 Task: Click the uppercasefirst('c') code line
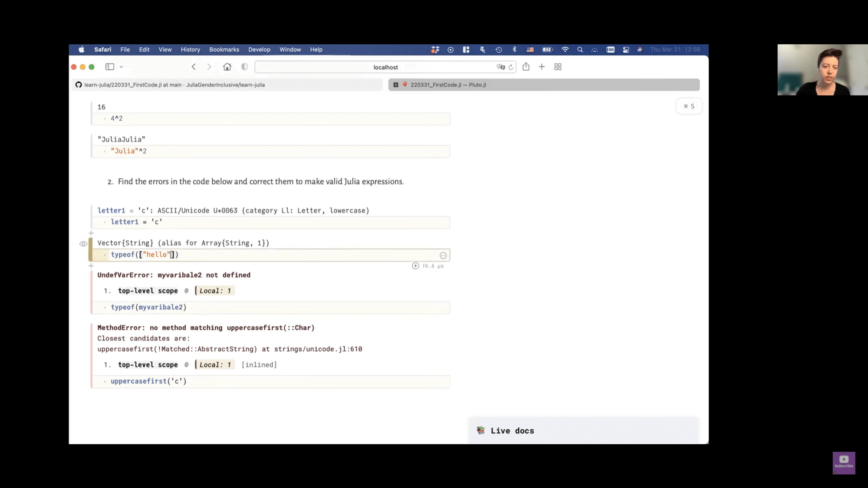[x=270, y=381]
